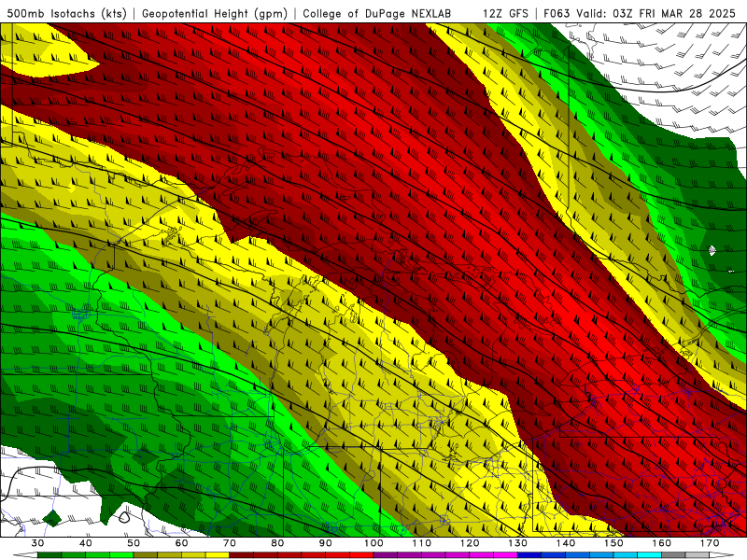Select the cyan swatch just before 160

[x=649, y=555]
